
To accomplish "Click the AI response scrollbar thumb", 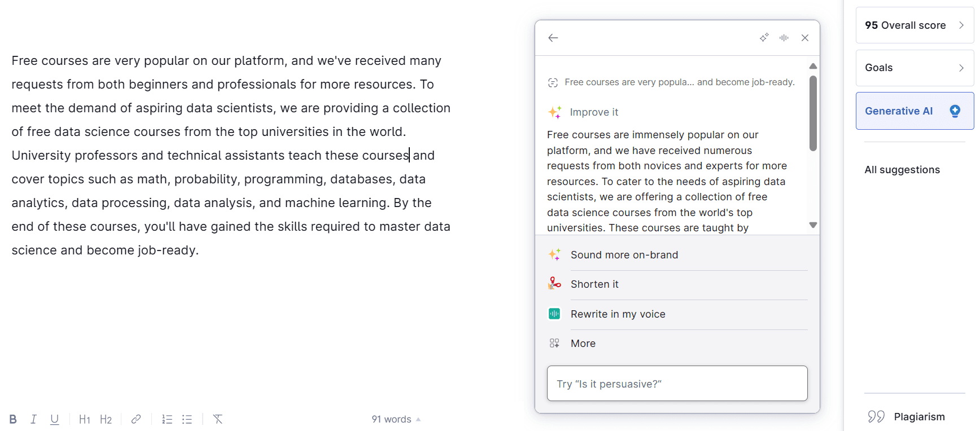I will pyautogui.click(x=813, y=113).
